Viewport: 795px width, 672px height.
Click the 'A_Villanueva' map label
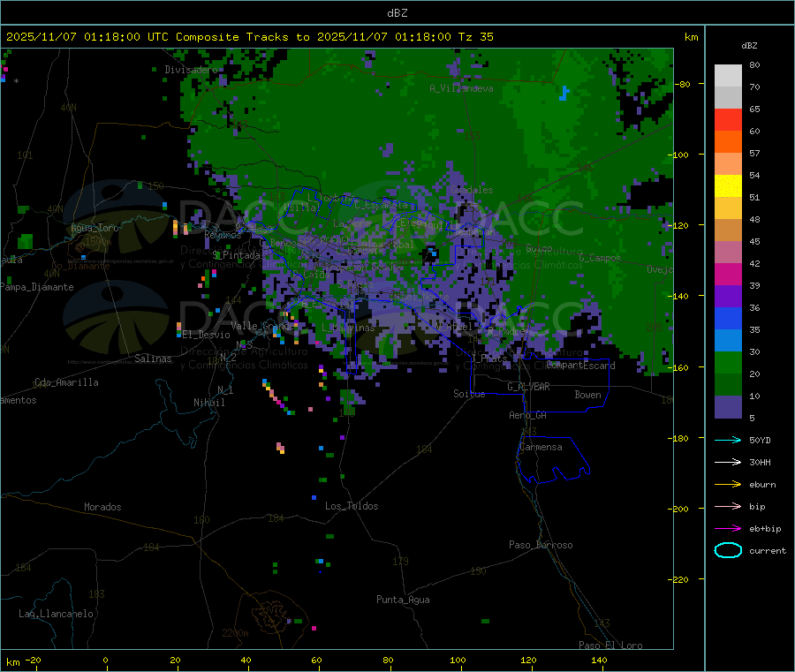[461, 88]
